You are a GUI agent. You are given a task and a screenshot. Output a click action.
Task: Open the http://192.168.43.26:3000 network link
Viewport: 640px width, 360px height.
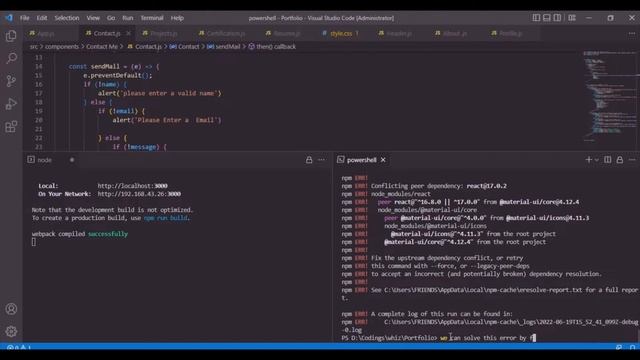(x=139, y=194)
